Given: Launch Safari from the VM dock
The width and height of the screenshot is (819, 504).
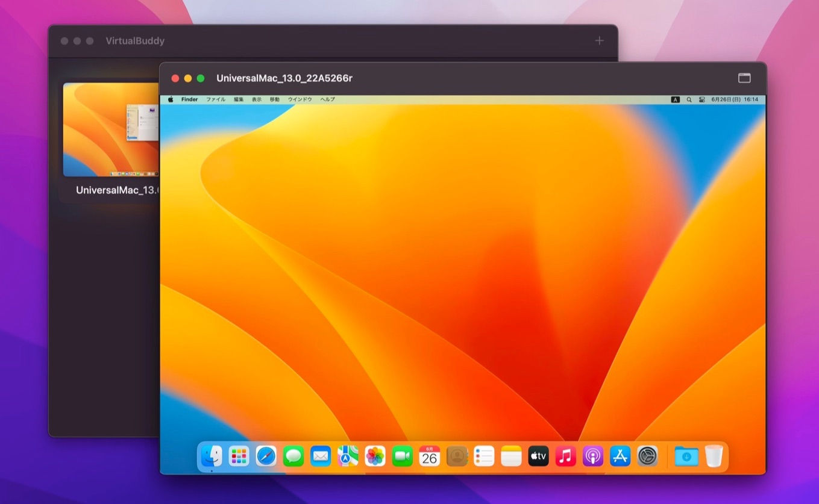Looking at the screenshot, I should 266,456.
